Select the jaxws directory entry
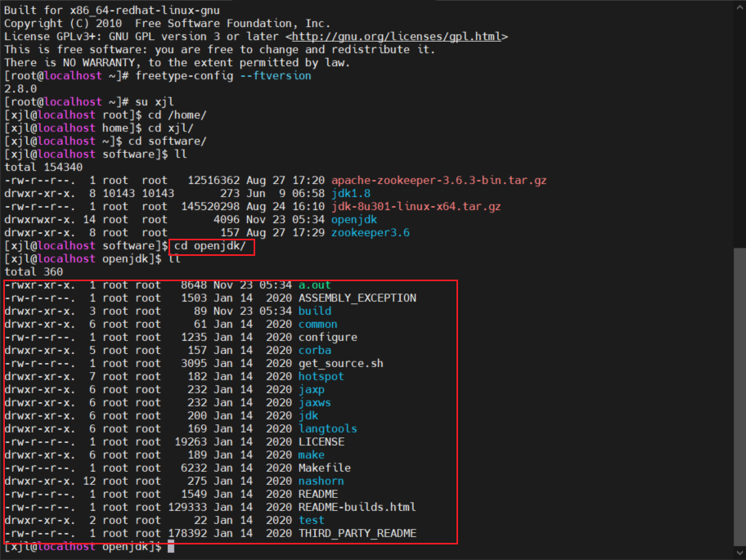The height and width of the screenshot is (560, 746). (x=314, y=403)
